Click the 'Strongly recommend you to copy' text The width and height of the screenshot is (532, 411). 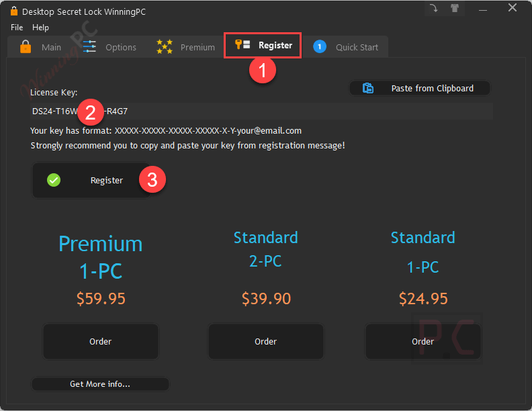click(x=187, y=146)
